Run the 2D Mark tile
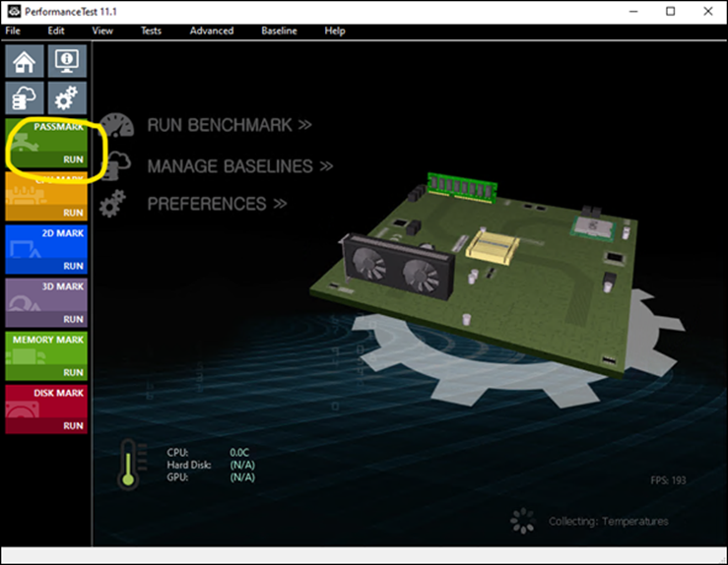 tap(46, 250)
